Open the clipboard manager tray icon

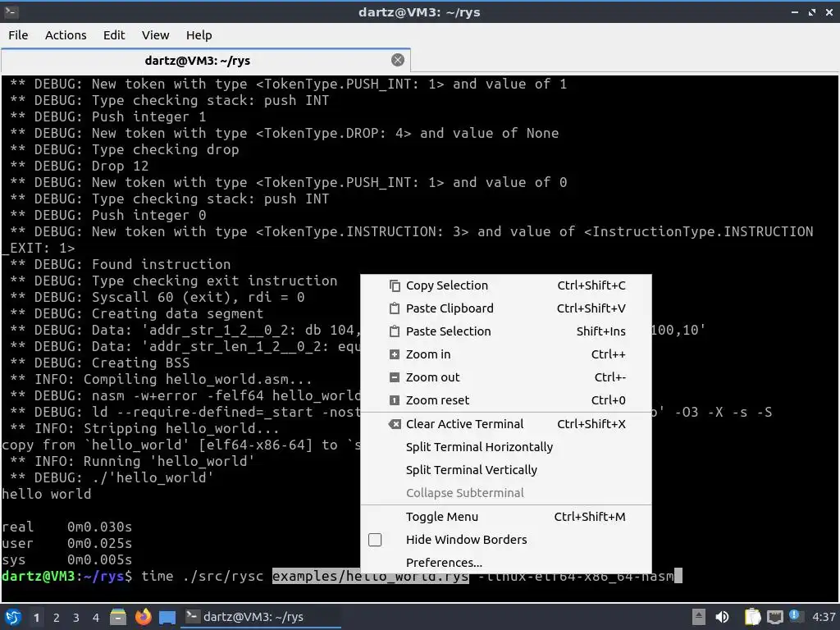click(752, 617)
